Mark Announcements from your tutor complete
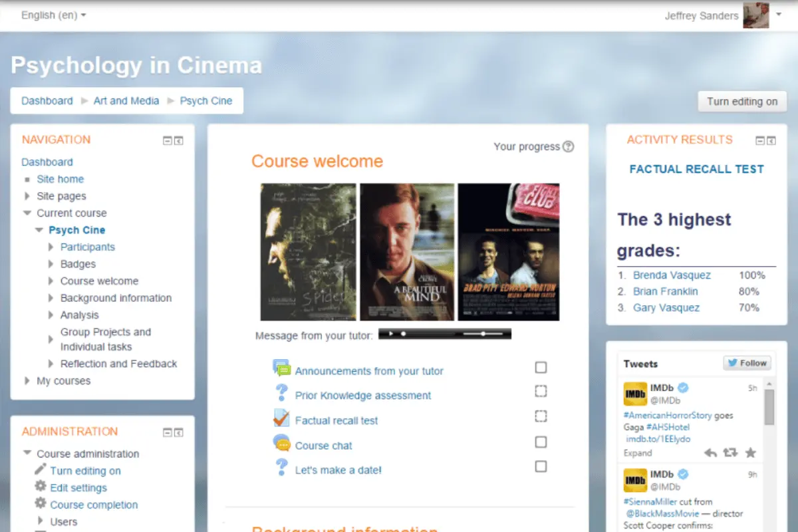This screenshot has height=532, width=798. [541, 368]
